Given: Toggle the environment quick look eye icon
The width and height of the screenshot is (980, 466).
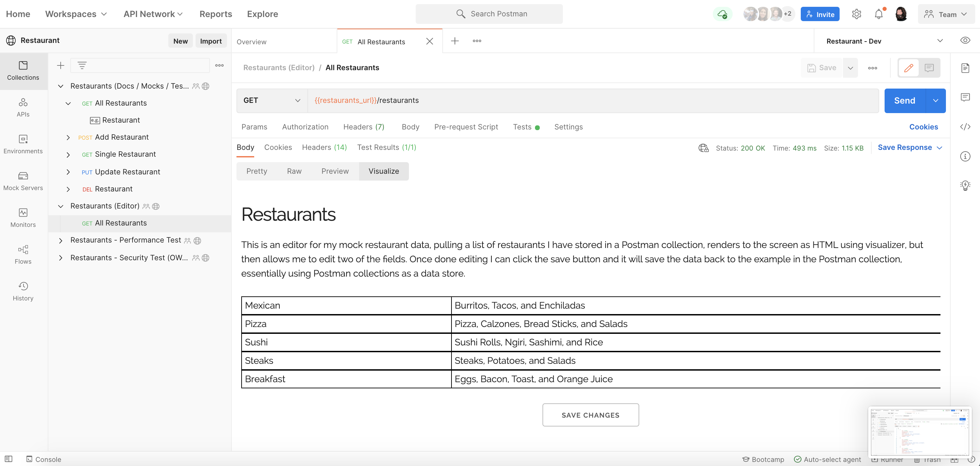Looking at the screenshot, I should coord(965,40).
